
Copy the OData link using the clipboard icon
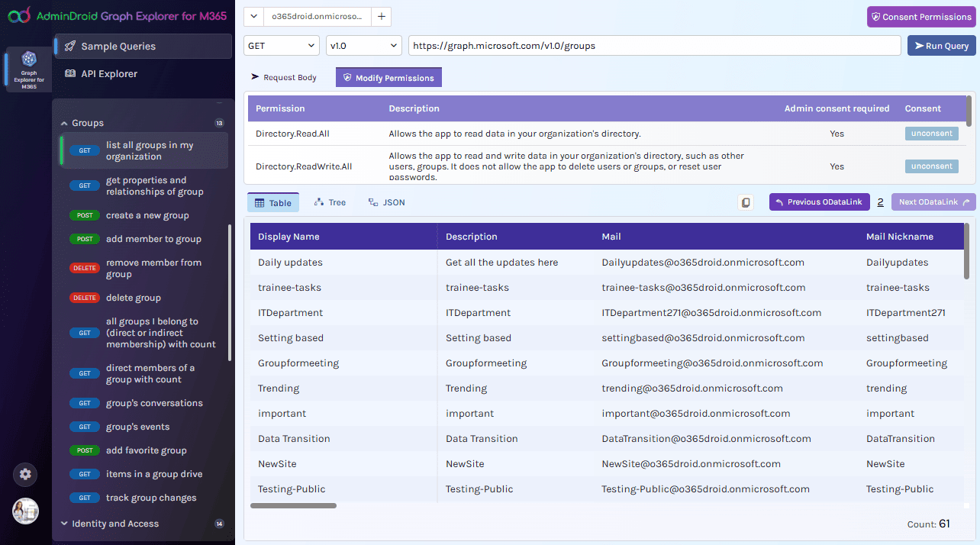[746, 202]
